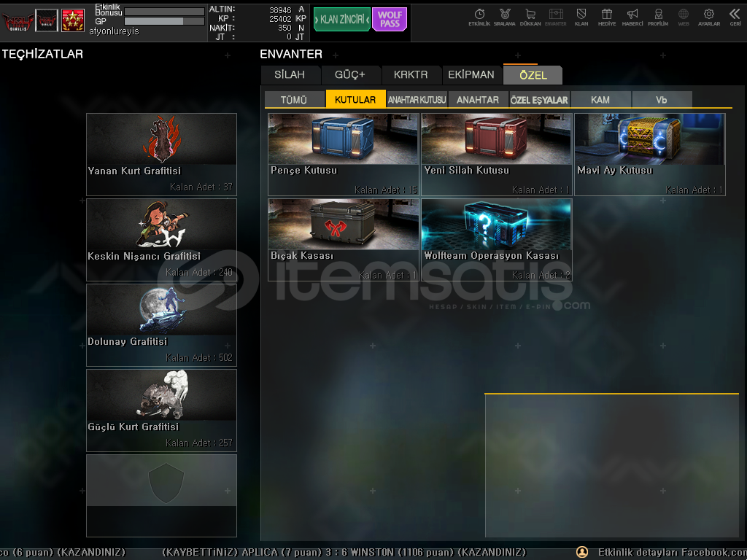This screenshot has height=560, width=747.
Task: Select the Pençe Kutusu blue box
Action: 343,155
